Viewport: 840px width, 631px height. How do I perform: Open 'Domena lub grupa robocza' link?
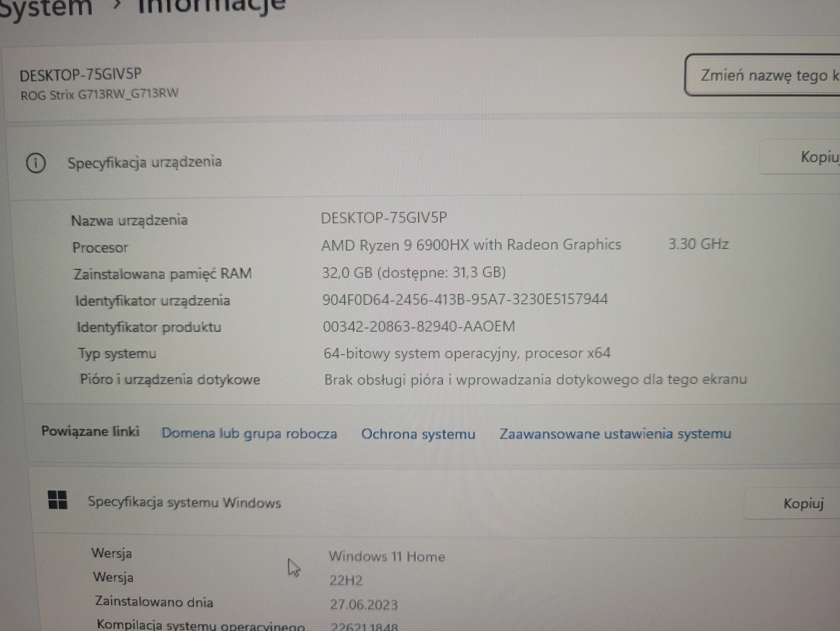pos(249,433)
